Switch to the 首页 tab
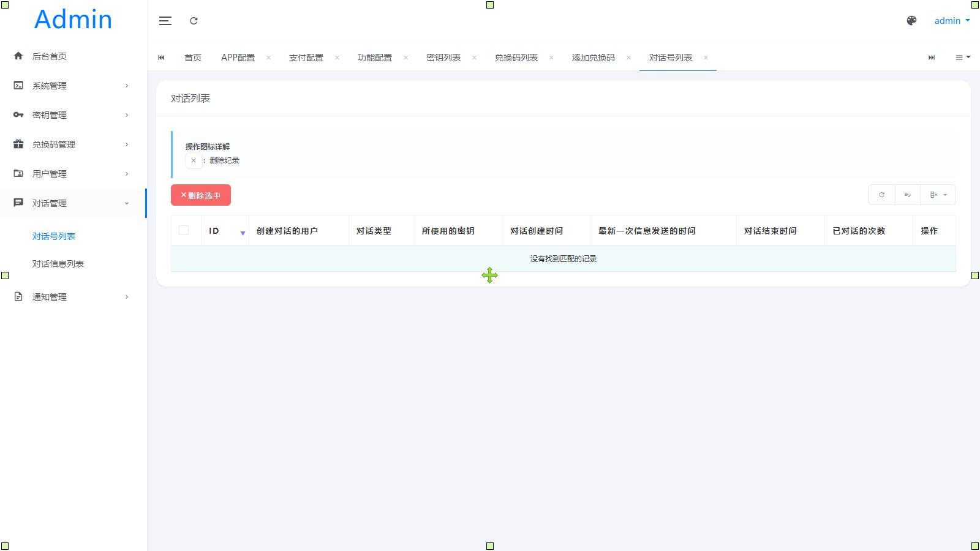The width and height of the screenshot is (980, 551). click(x=193, y=58)
